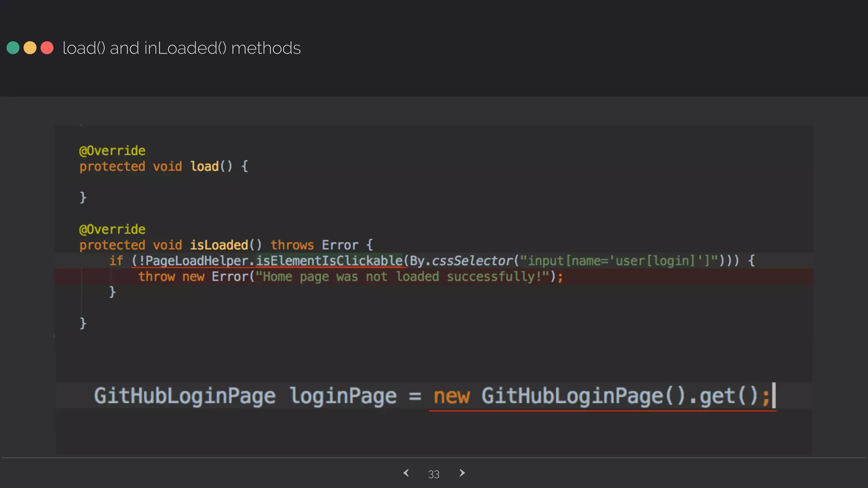Image resolution: width=868 pixels, height=488 pixels.
Task: Go to previous slide with left arrow
Action: point(406,473)
